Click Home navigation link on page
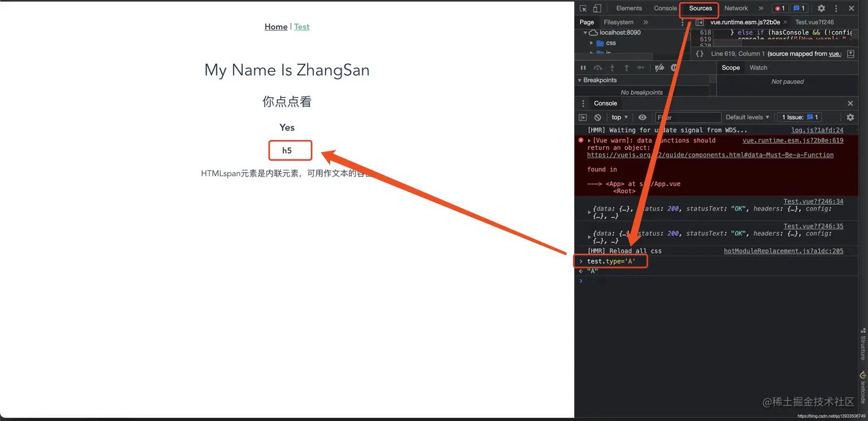 pos(276,27)
